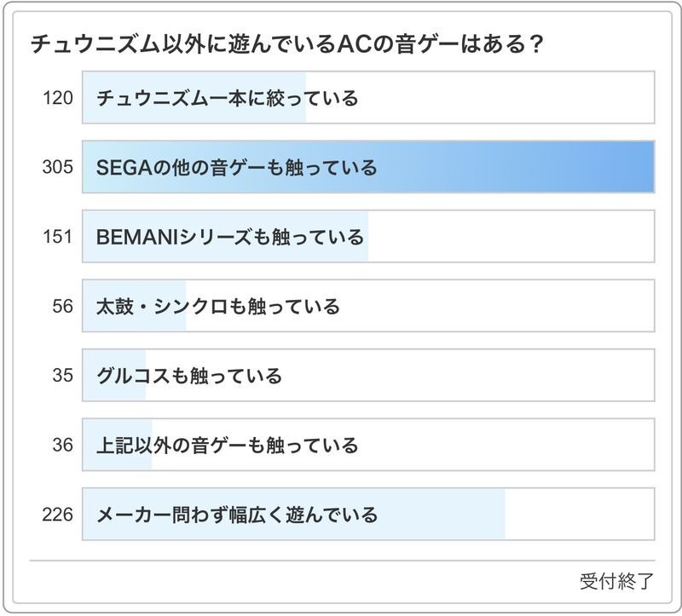The height and width of the screenshot is (616, 682).
Task: Click the 226 vote count
Action: [x=58, y=515]
